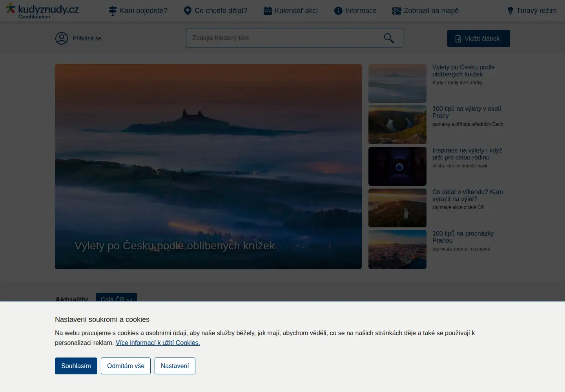
Task: Open thumbnail for 100 tipů na procházky Prahou
Action: tap(397, 249)
